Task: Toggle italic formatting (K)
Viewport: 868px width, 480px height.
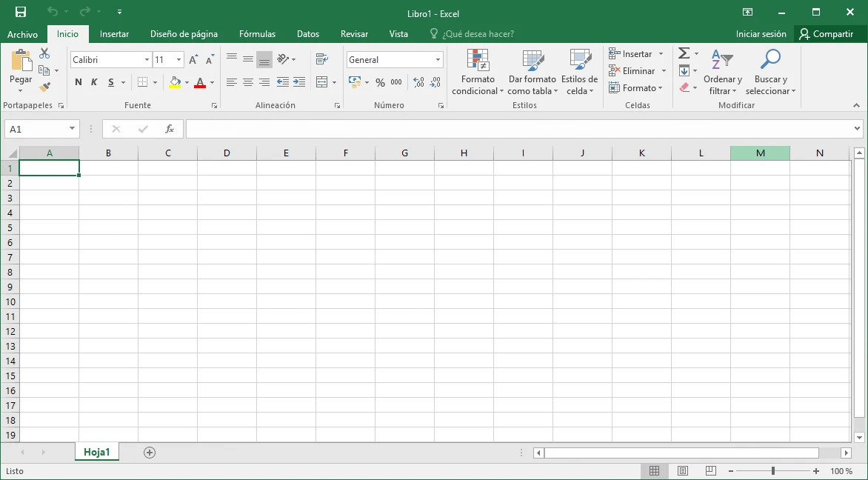Action: point(94,82)
